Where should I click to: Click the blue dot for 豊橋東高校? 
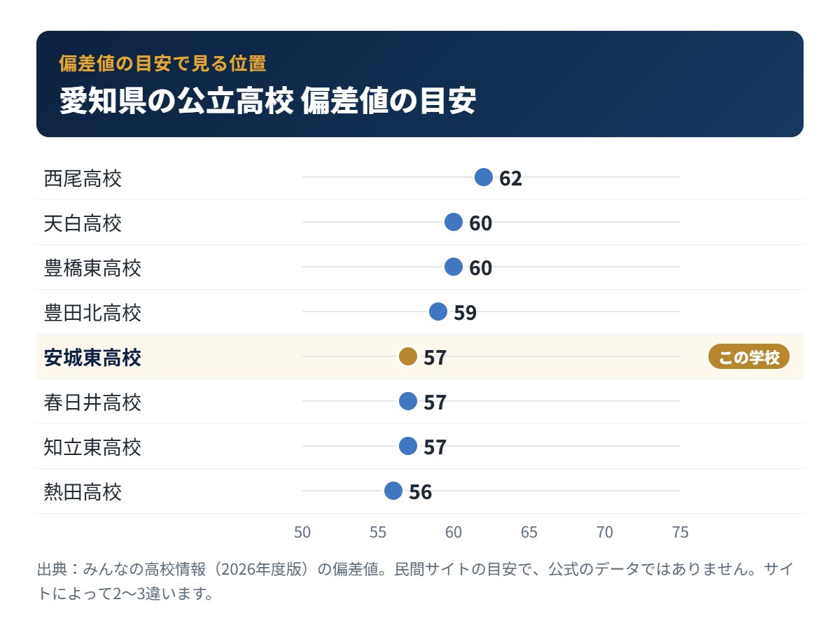[x=454, y=267]
